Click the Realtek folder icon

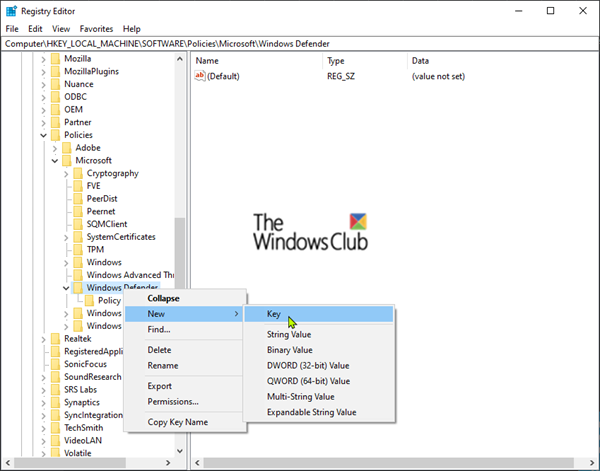click(x=56, y=339)
